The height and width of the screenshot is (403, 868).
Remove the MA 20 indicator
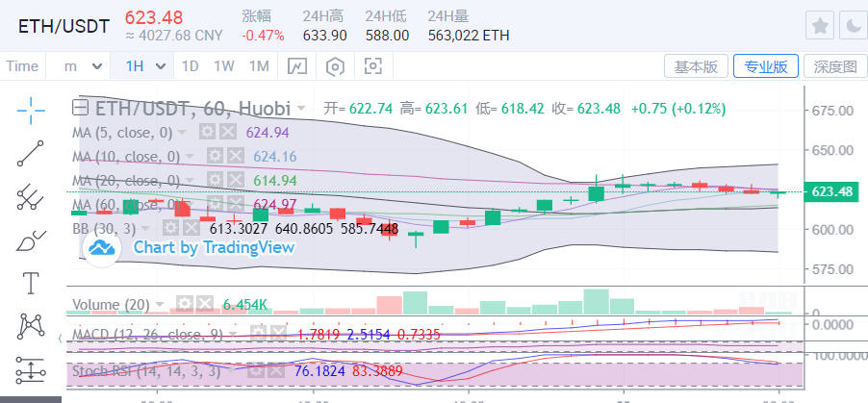coord(235,180)
